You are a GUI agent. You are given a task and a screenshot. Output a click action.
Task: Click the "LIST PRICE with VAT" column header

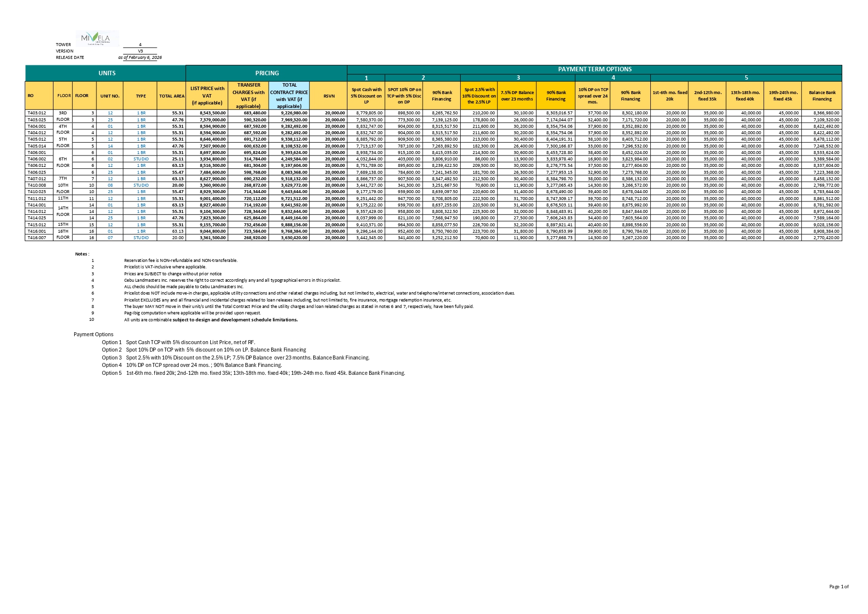point(207,96)
